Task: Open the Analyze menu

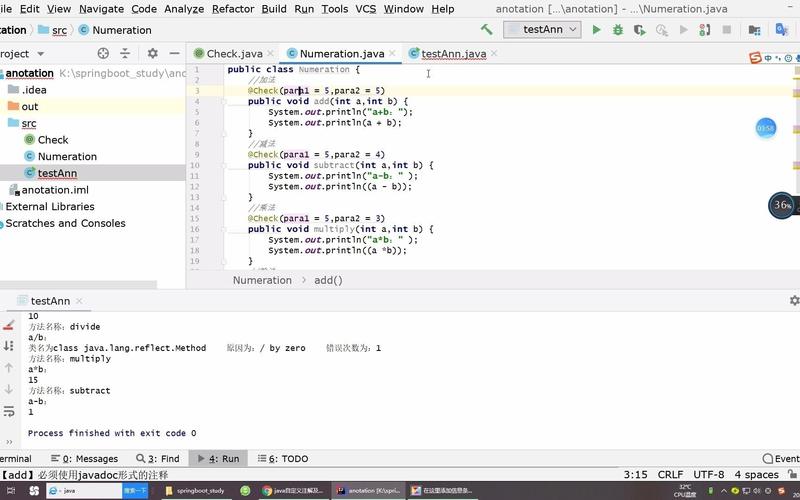Action: point(184,9)
